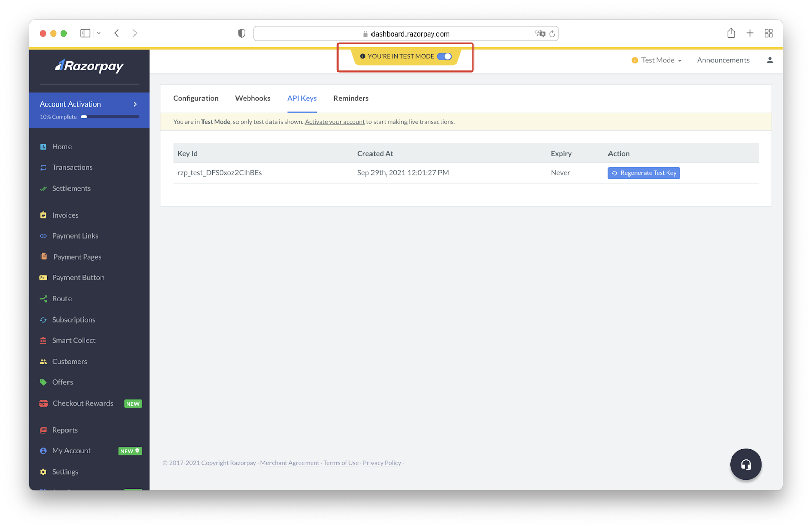Go back in Safari
Viewport: 812px width, 529px height.
point(117,33)
